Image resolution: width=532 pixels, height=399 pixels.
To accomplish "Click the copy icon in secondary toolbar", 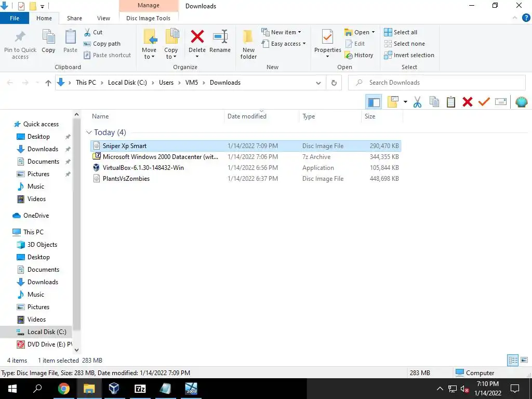I will point(434,102).
